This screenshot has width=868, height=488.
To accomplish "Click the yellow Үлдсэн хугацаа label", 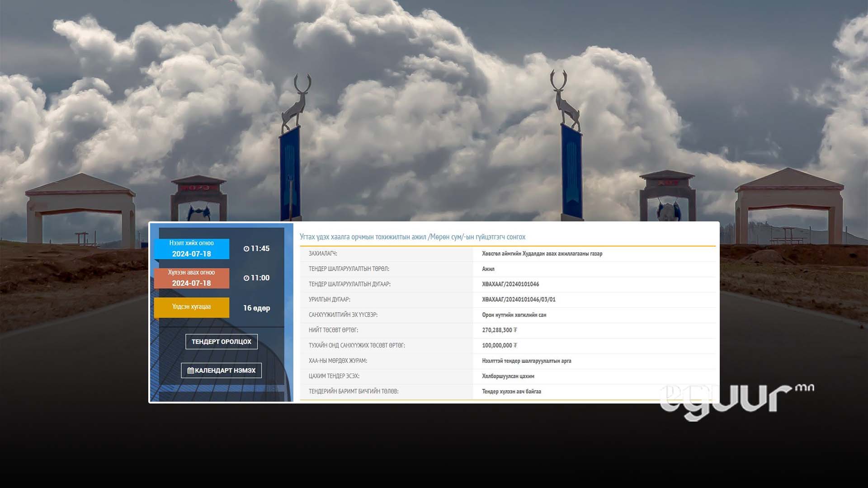I will [192, 307].
